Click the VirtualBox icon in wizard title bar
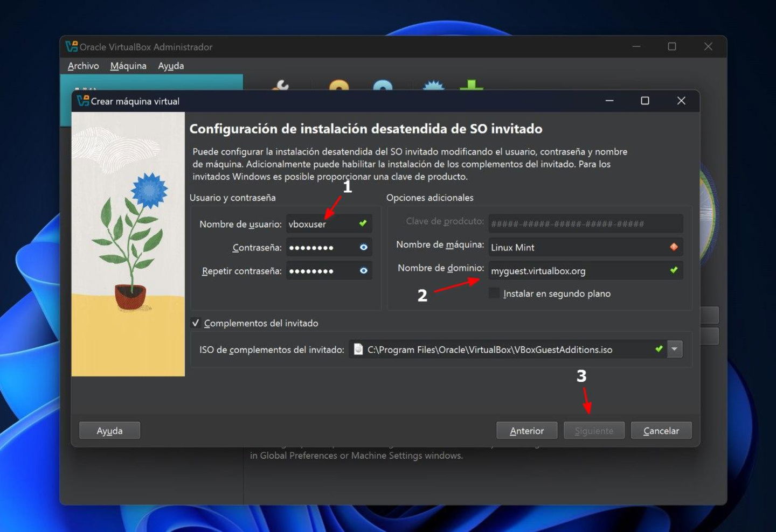The image size is (776, 532). pos(82,101)
